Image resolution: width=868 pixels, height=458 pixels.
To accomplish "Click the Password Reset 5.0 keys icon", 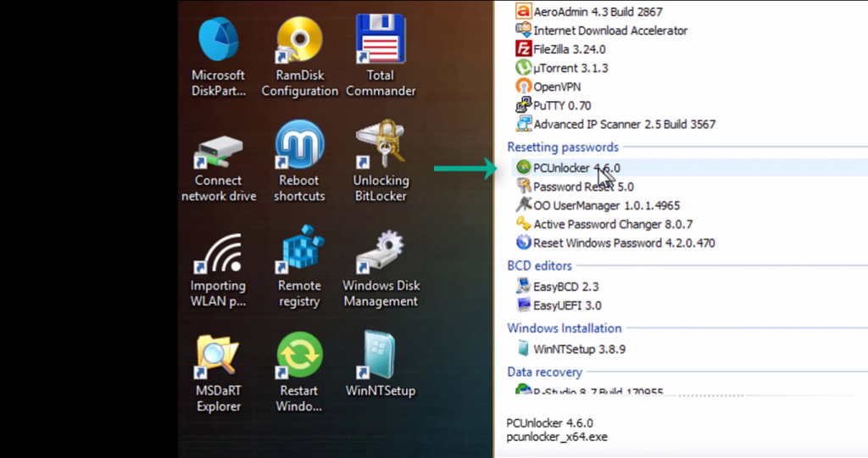I will coord(523,186).
